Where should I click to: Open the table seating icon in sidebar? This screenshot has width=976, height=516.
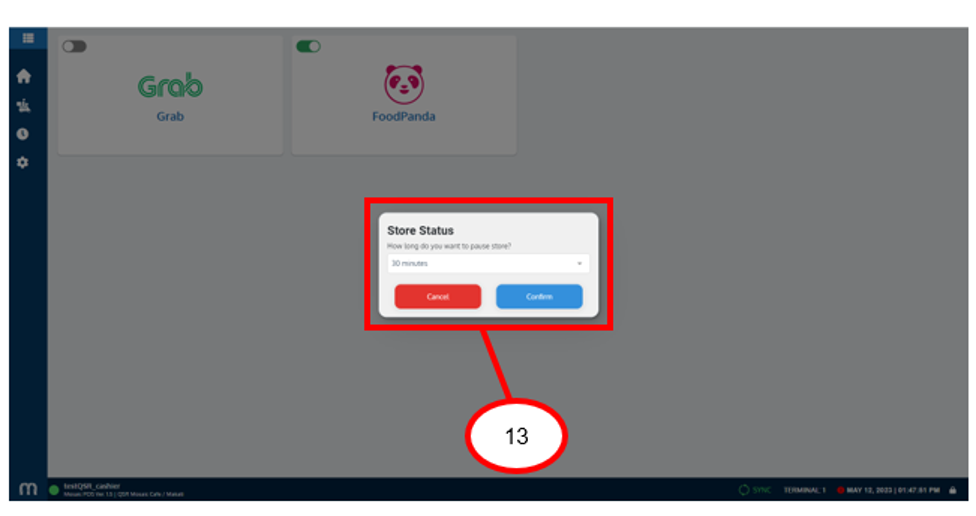[x=24, y=105]
